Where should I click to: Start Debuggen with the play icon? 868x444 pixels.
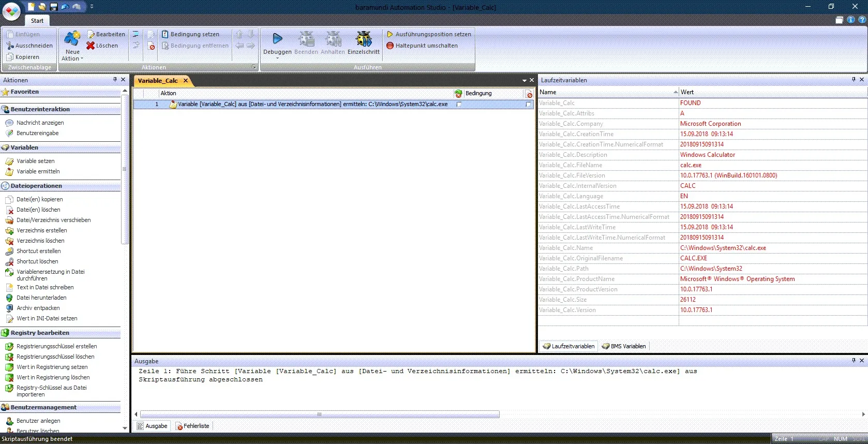pyautogui.click(x=277, y=39)
